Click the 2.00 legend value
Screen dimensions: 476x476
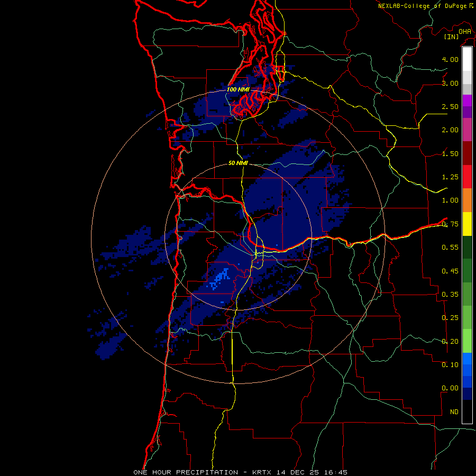coord(450,130)
